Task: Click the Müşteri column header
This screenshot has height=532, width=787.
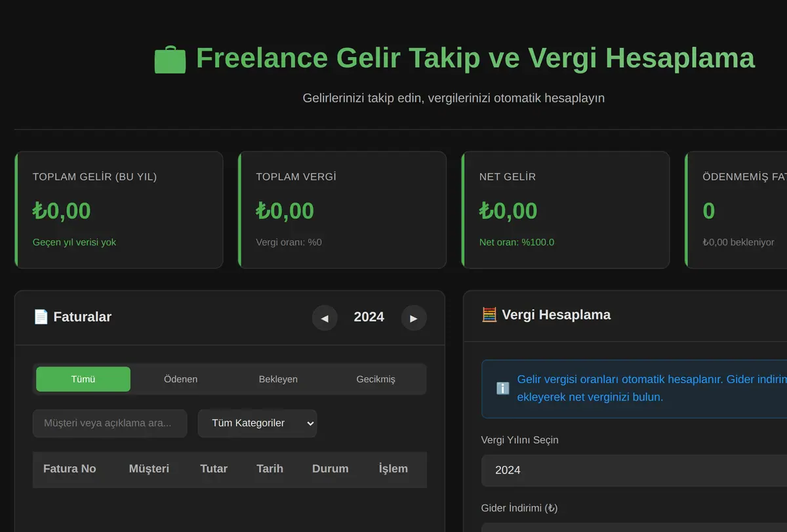Action: pos(149,468)
